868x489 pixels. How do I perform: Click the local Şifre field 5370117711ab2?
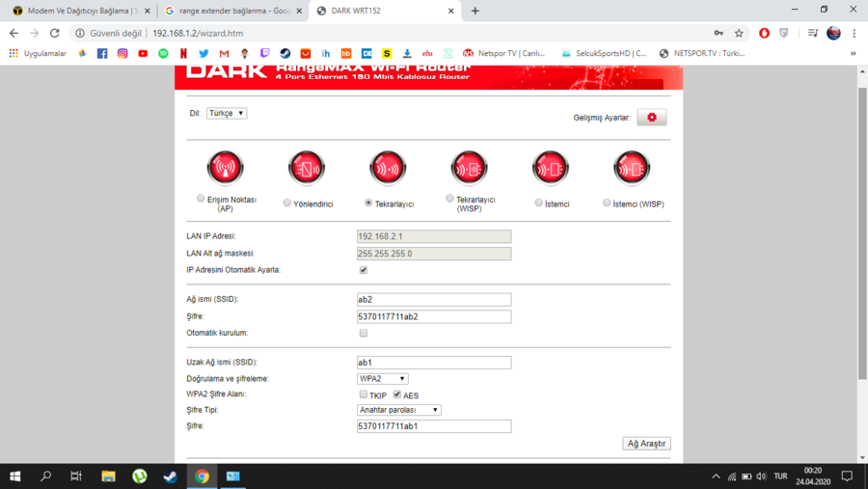pos(434,316)
